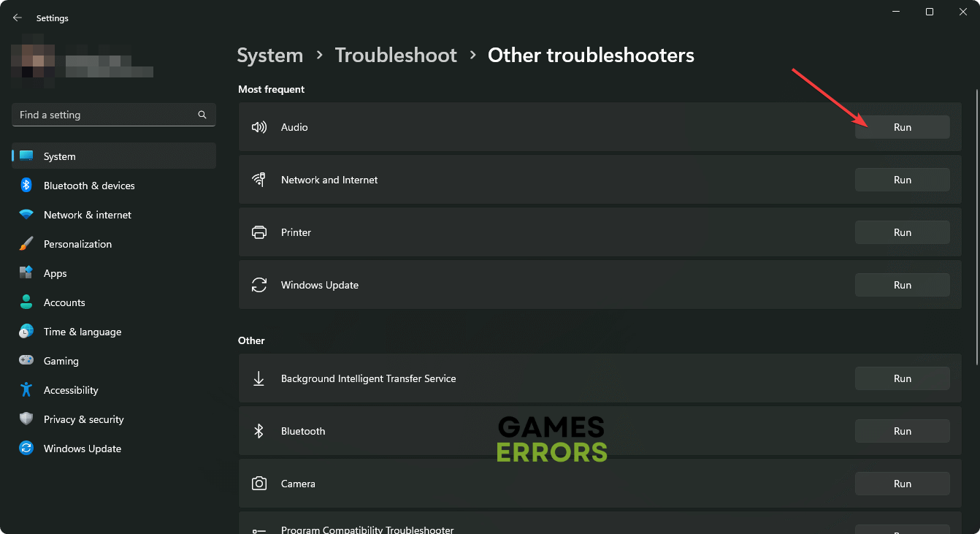Image resolution: width=980 pixels, height=534 pixels.
Task: Click the Privacy & security shield icon
Action: [26, 419]
